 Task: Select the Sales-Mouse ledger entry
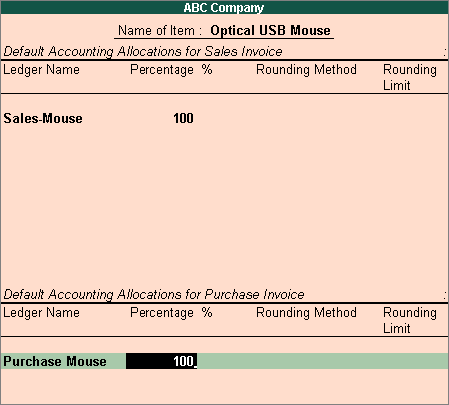(43, 118)
